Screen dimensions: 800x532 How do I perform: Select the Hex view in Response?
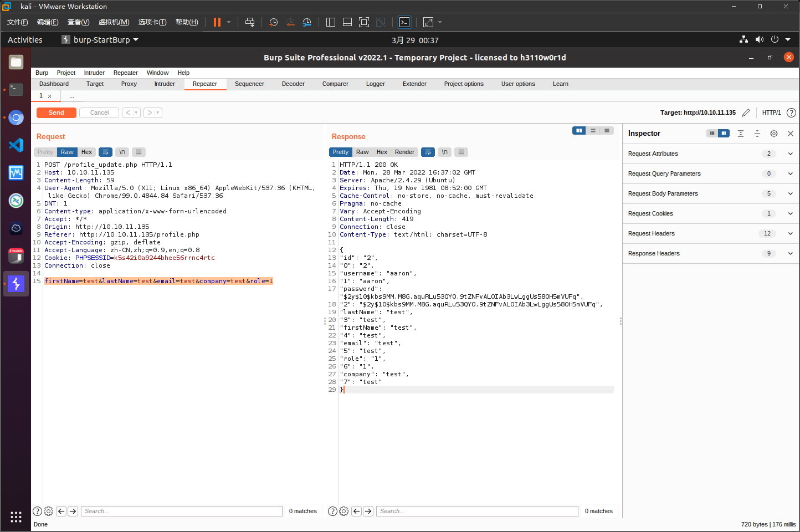pyautogui.click(x=382, y=152)
